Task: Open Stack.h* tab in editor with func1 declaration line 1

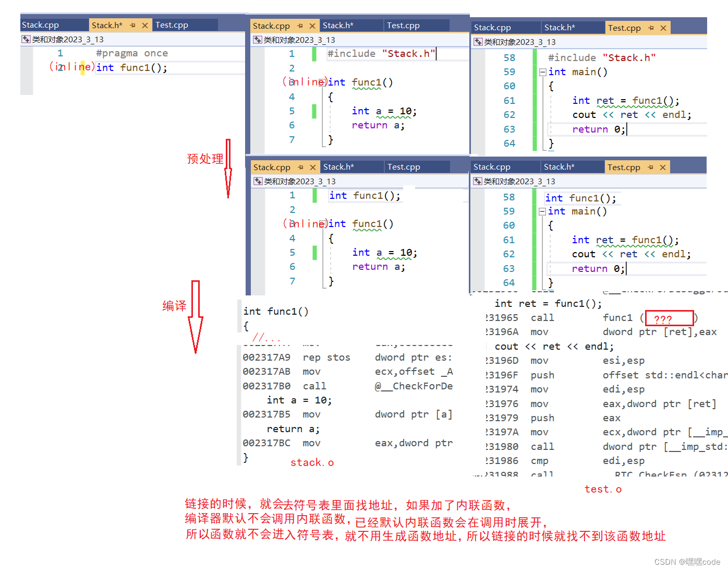Action: 338,166
